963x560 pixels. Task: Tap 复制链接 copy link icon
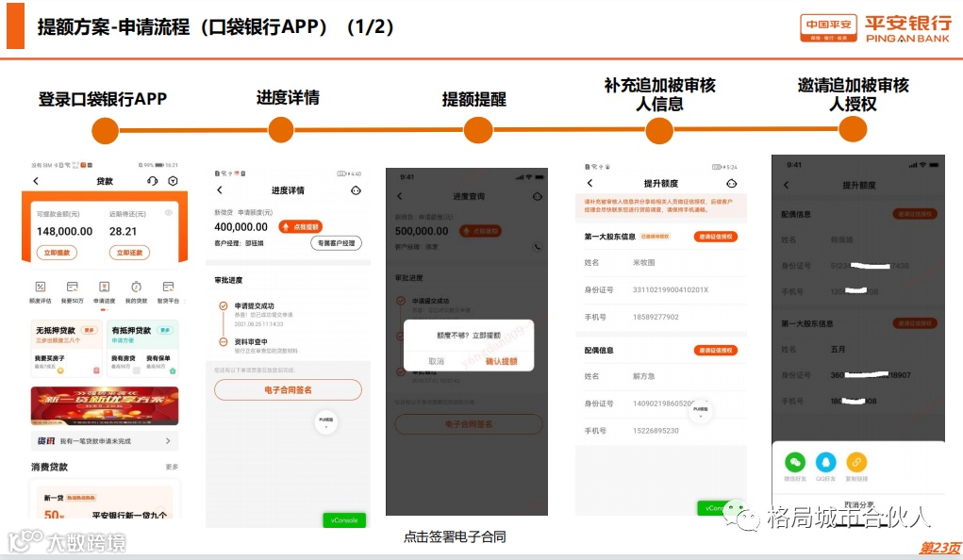[x=856, y=462]
